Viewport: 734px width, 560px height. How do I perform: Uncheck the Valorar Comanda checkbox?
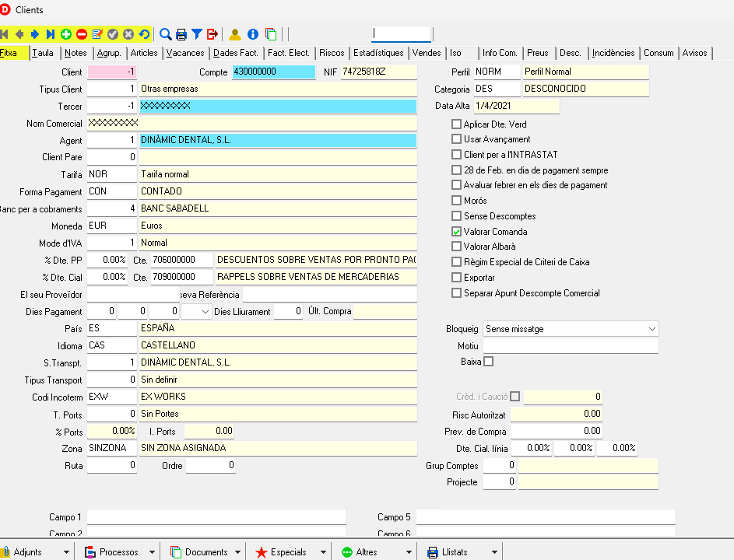coord(457,232)
